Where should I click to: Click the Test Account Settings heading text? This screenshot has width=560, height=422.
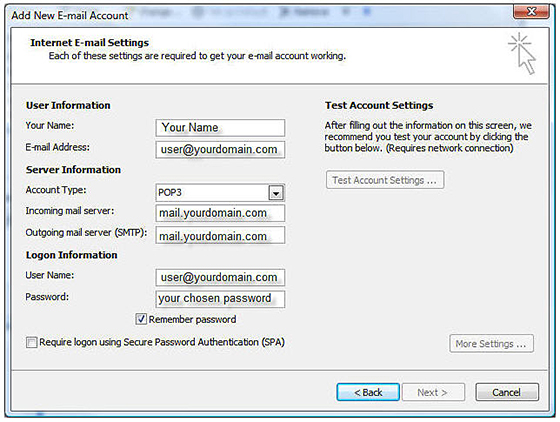379,105
